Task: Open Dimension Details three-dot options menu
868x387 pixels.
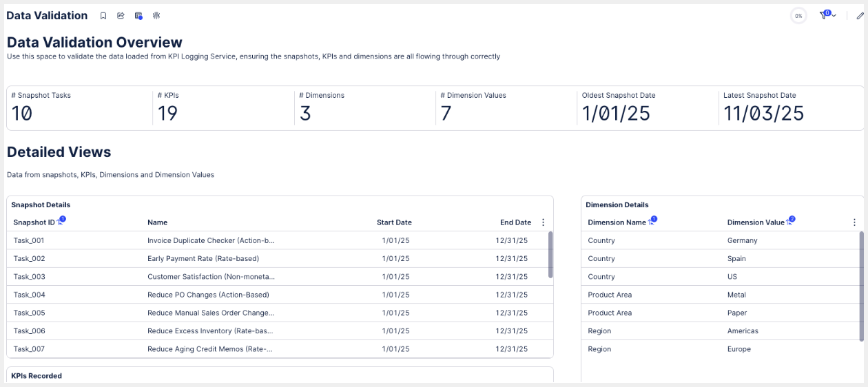Action: pos(854,222)
